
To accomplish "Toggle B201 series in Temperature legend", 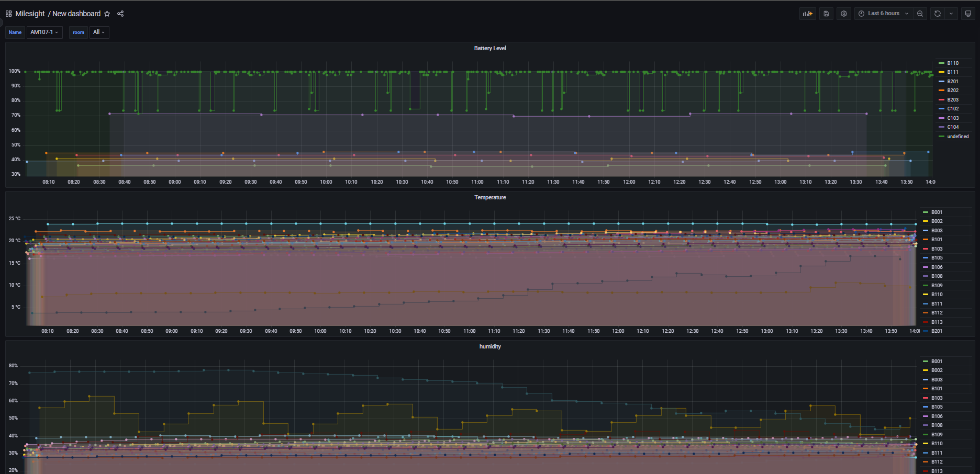I will pos(937,331).
